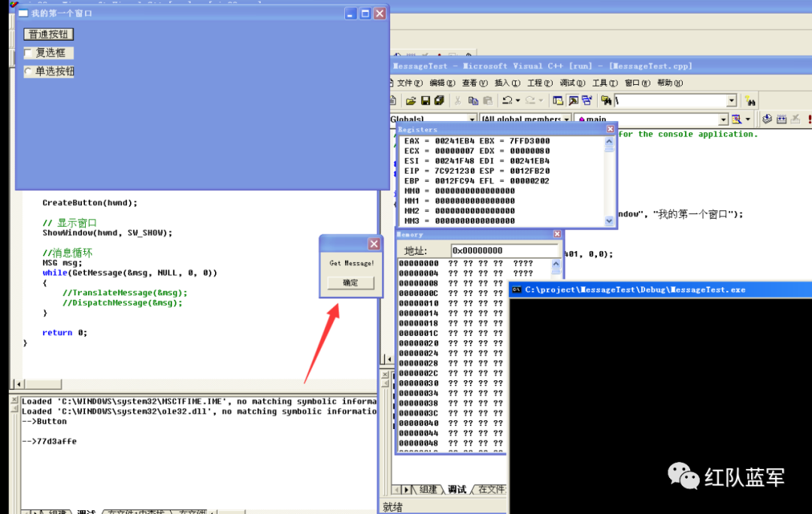Open the 帮助(H) menu
Viewport: 812px width, 514px height.
point(670,83)
